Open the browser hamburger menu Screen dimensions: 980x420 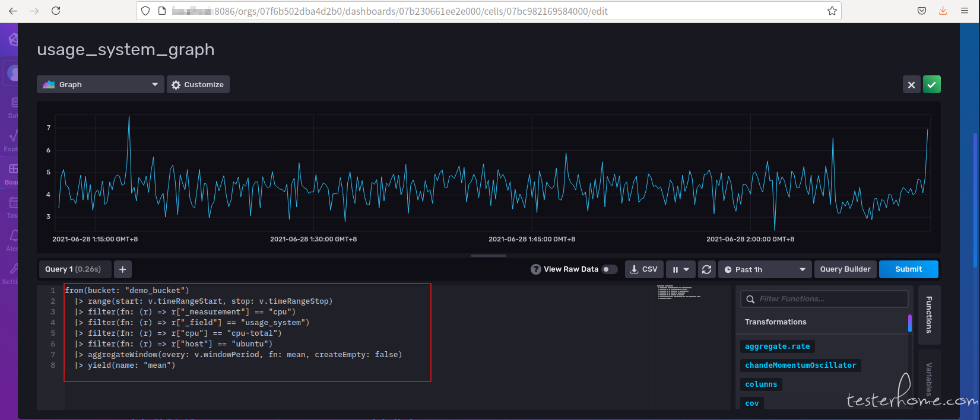coord(965,11)
